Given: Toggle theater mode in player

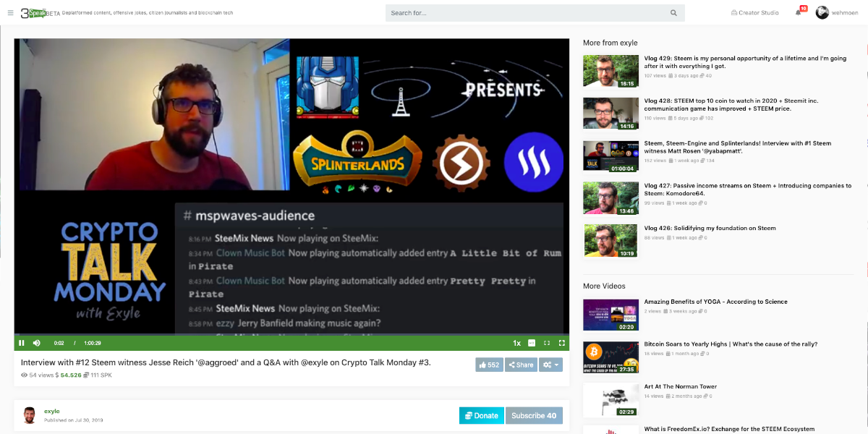Looking at the screenshot, I should [x=547, y=343].
